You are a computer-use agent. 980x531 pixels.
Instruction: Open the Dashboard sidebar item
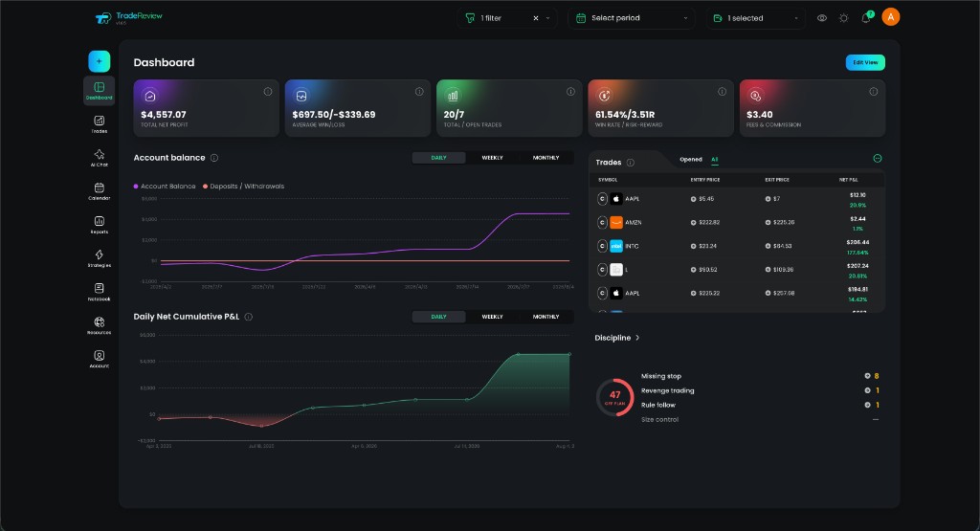coord(99,91)
